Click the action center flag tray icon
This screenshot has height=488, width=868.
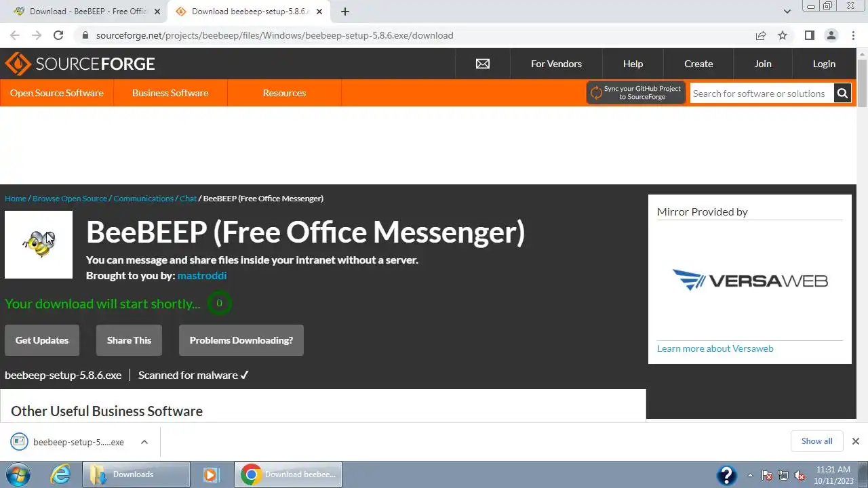(x=767, y=475)
